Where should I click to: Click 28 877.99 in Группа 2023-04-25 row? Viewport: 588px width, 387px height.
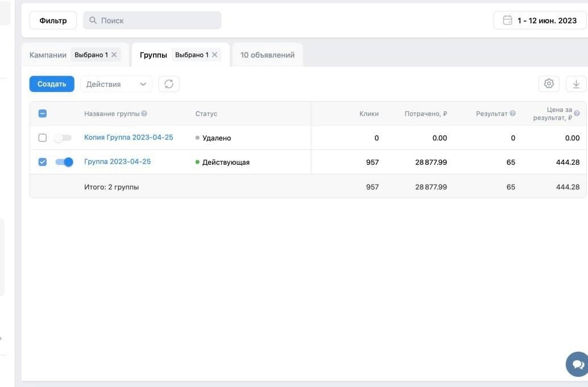click(x=431, y=162)
